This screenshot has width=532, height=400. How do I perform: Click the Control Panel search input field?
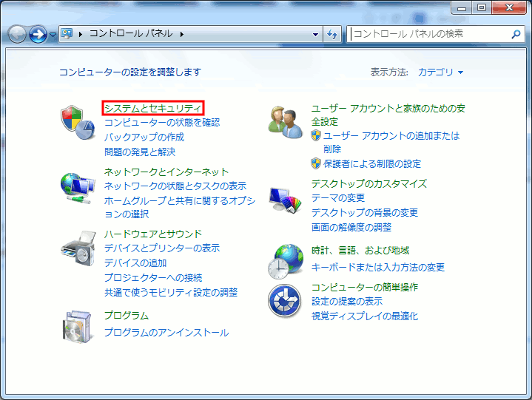click(x=428, y=34)
